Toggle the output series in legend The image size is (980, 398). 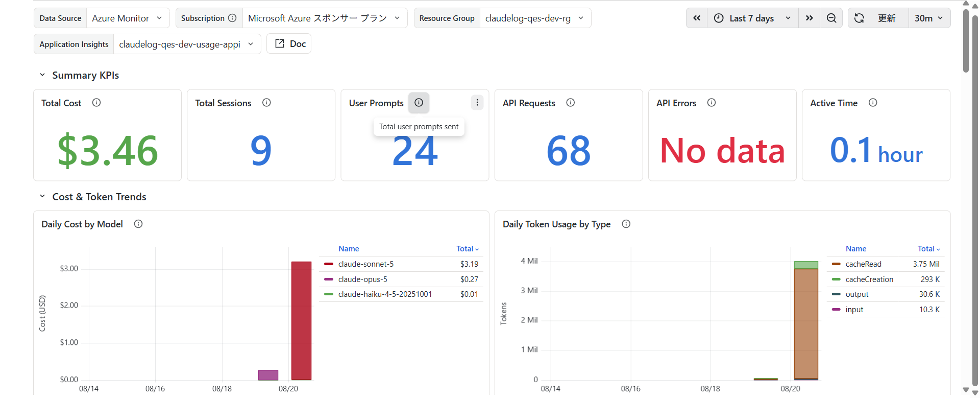coord(856,294)
